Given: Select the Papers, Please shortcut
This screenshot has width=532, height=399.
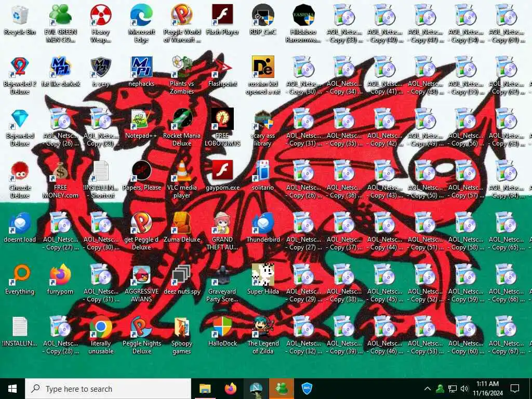Looking at the screenshot, I should (x=141, y=171).
